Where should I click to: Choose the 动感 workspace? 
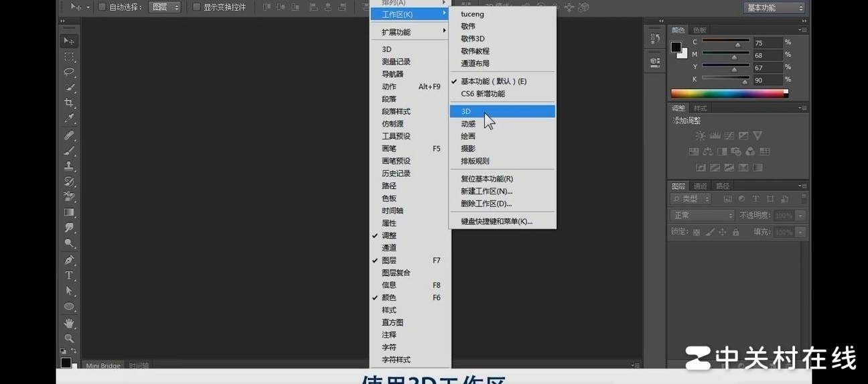tap(502, 124)
